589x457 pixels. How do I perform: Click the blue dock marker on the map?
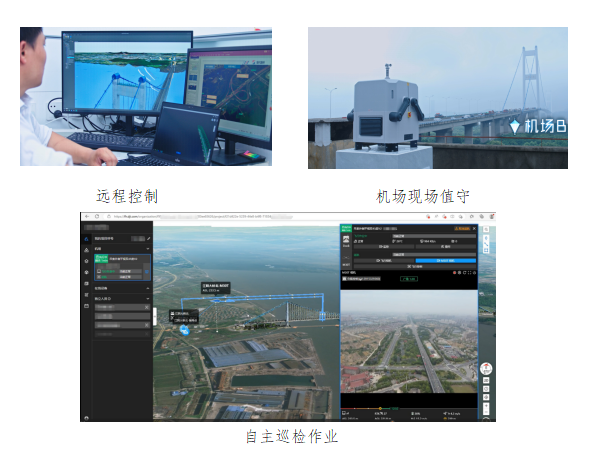coord(184,330)
